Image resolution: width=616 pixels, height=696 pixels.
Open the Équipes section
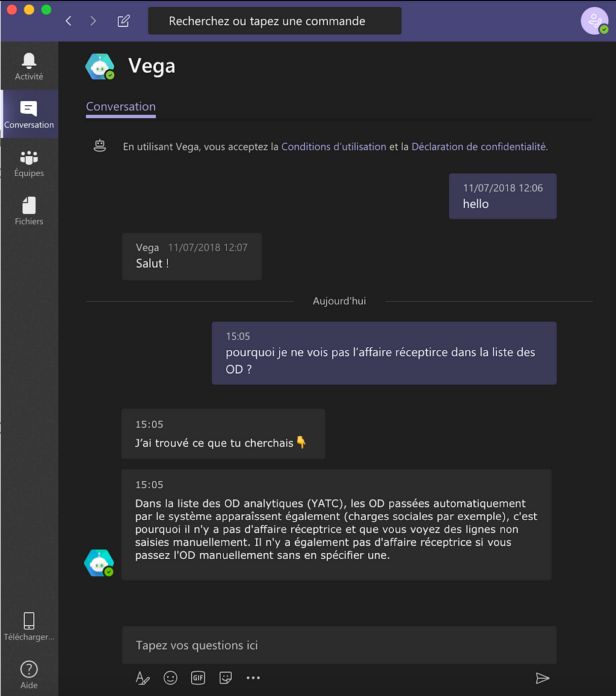[x=29, y=163]
